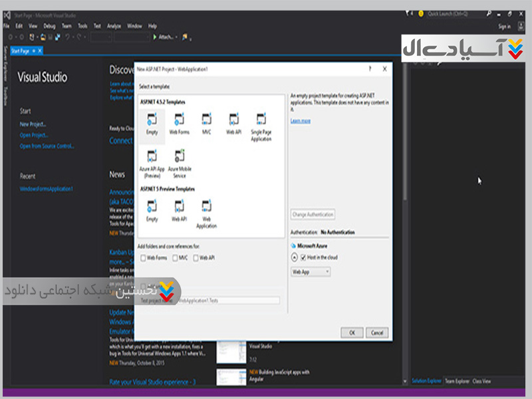This screenshot has height=399, width=532.
Task: Click the Test project name input field
Action: click(x=227, y=301)
